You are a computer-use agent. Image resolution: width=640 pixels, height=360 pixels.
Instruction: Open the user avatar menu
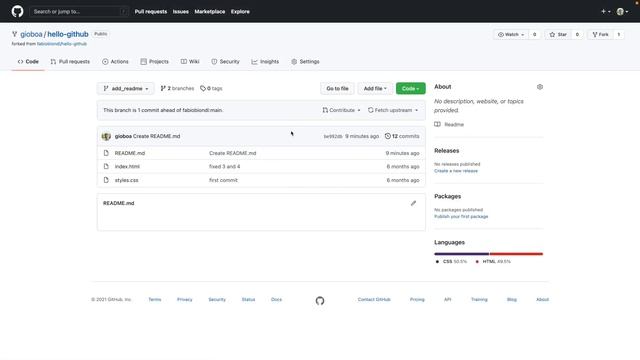622,11
